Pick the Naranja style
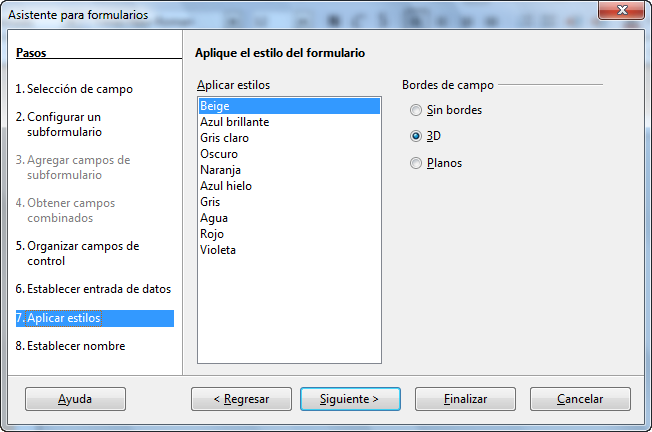The image size is (652, 432). click(x=289, y=170)
